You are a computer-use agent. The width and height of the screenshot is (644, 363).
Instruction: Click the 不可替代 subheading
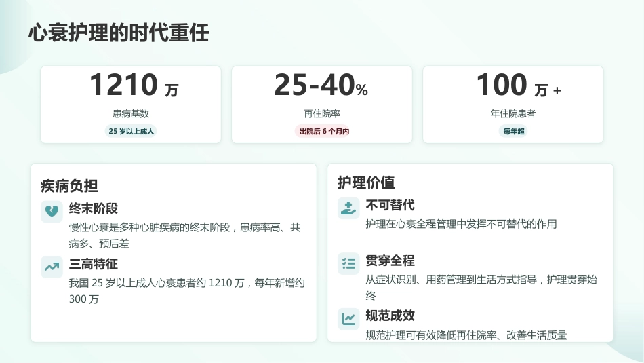click(390, 205)
